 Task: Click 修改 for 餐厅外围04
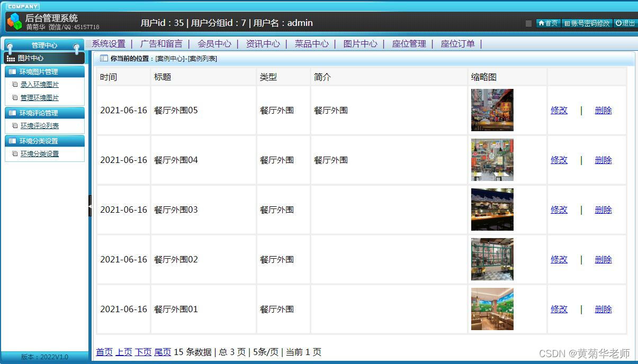pyautogui.click(x=559, y=160)
